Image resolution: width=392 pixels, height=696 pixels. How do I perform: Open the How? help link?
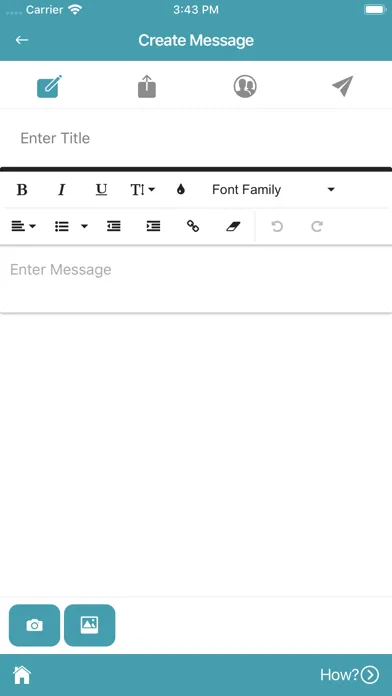tap(350, 675)
